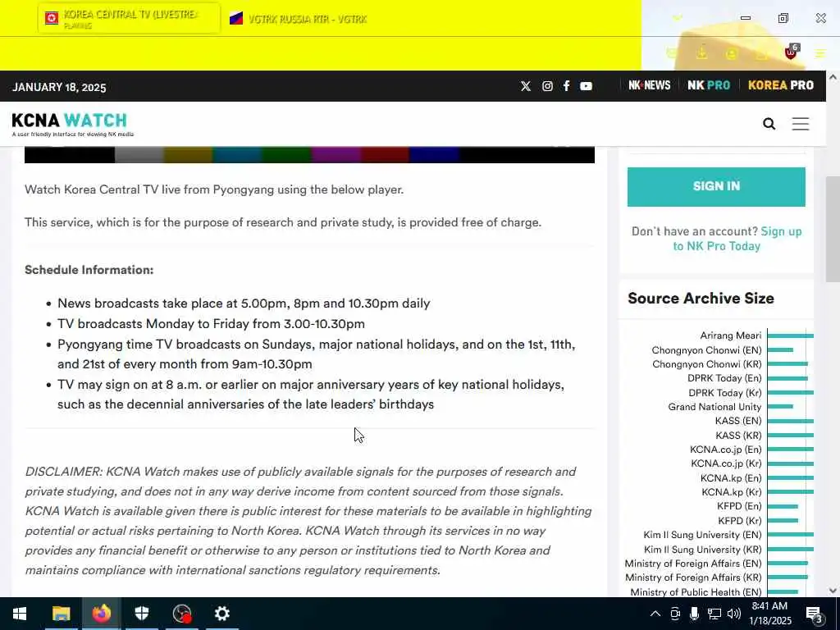This screenshot has width=840, height=630.
Task: Open the YouTube social link
Action: pyautogui.click(x=586, y=86)
